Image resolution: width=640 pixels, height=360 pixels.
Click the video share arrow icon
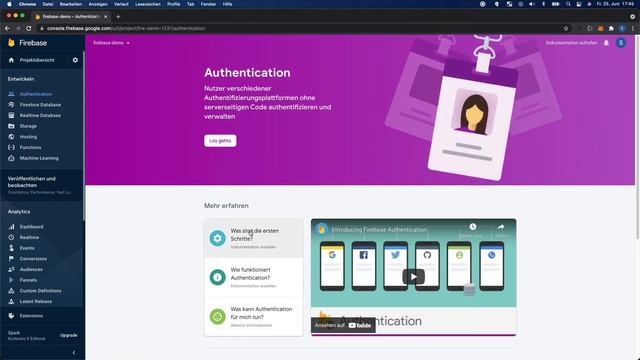coord(501,227)
